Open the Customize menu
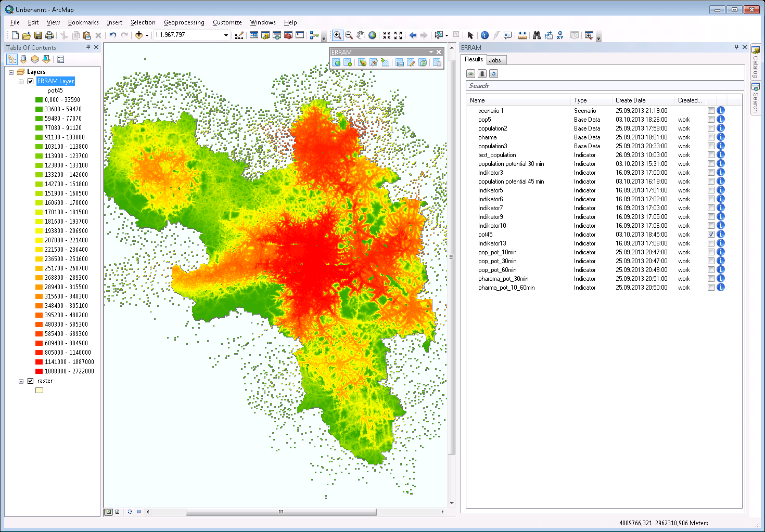 coord(227,22)
